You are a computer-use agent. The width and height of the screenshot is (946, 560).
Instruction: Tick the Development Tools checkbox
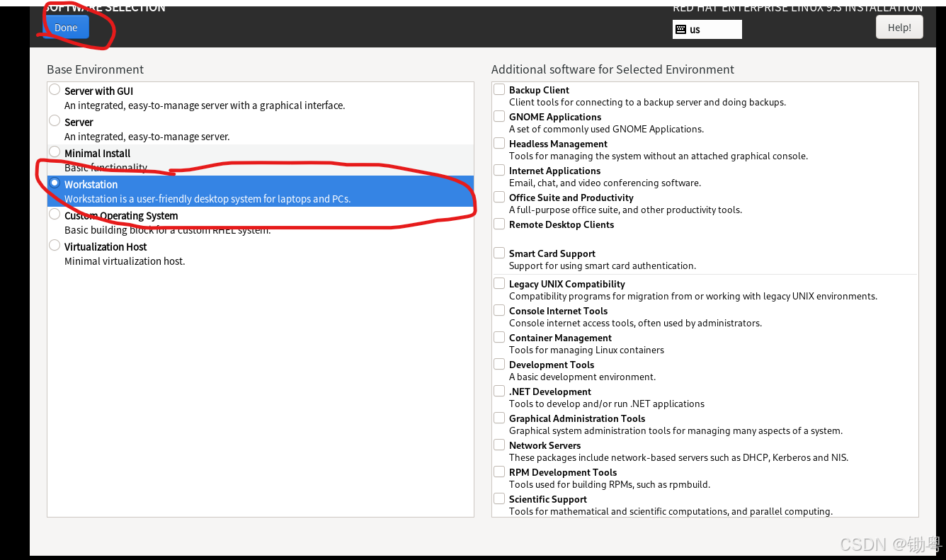click(x=499, y=364)
